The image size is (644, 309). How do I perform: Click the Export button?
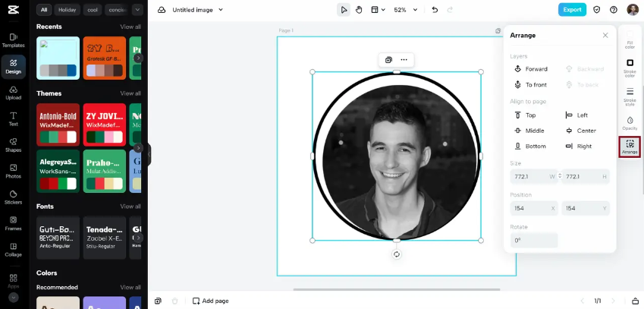tap(572, 10)
